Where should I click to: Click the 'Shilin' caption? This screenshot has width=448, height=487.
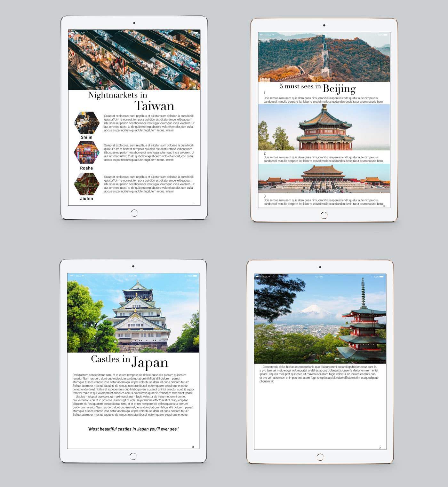click(x=86, y=137)
